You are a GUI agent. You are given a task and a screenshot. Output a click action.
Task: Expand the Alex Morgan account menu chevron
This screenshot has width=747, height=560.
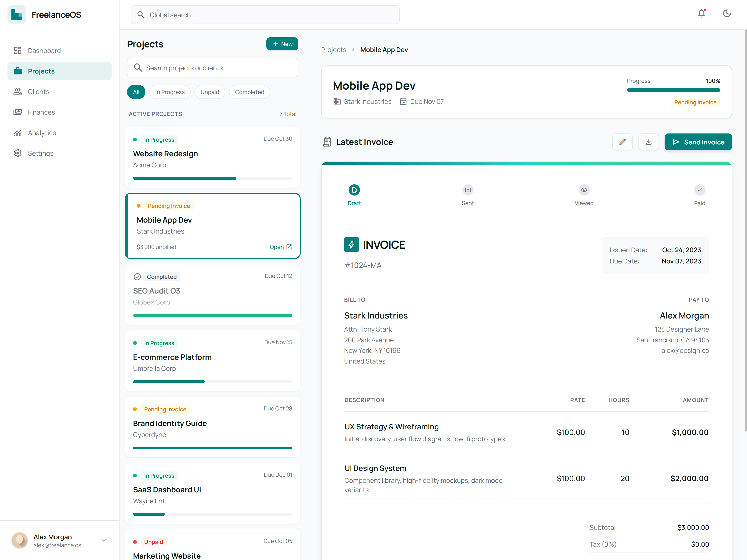point(104,540)
